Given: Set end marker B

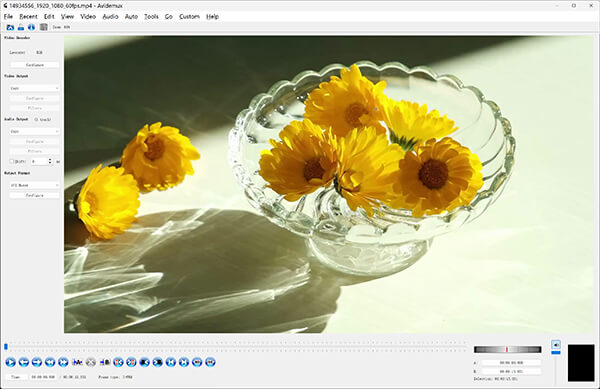Looking at the screenshot, I should 105,362.
